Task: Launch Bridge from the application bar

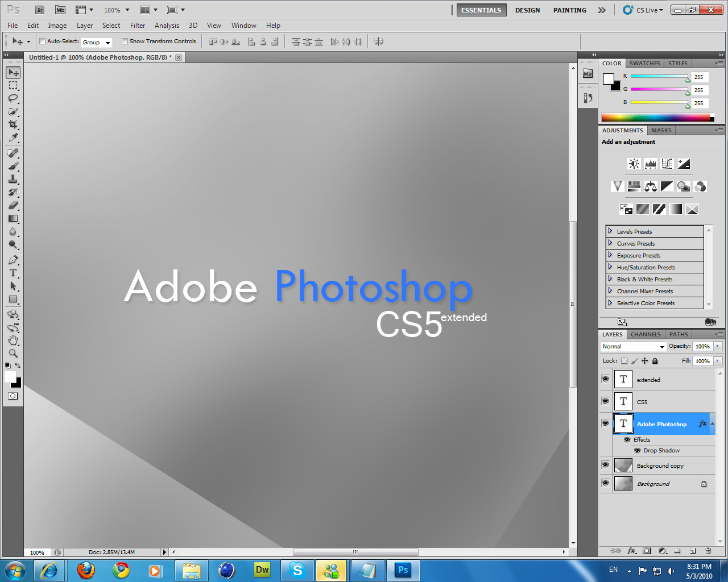Action: pos(40,10)
